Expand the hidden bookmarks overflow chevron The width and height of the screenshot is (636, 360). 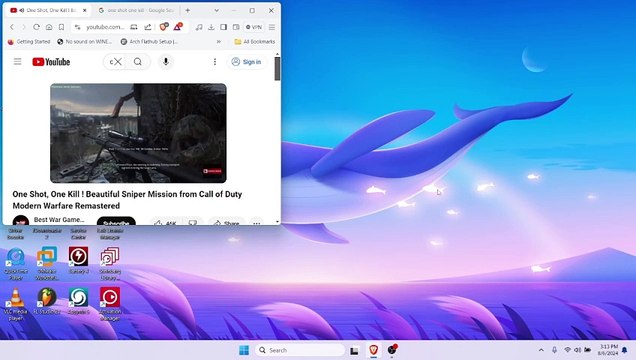click(219, 41)
